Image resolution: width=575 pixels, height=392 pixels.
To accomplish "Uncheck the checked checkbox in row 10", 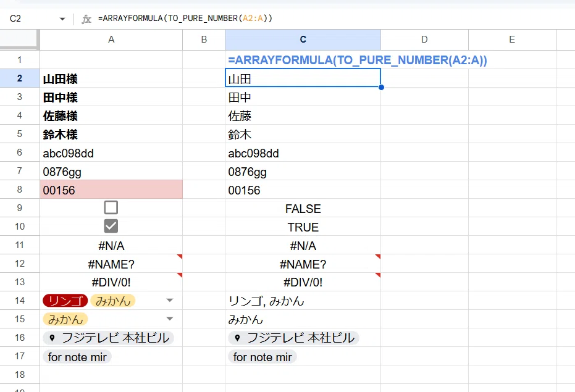I will click(x=111, y=226).
